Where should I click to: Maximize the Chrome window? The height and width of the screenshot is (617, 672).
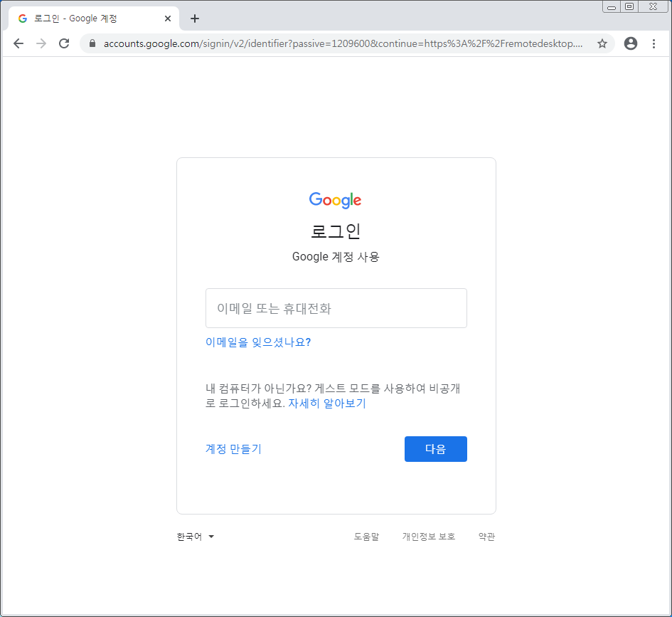point(629,7)
